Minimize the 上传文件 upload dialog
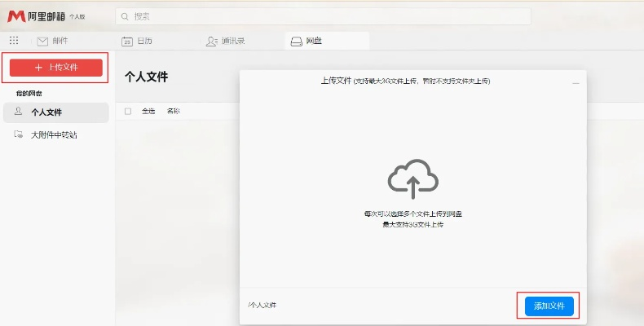 coord(576,83)
